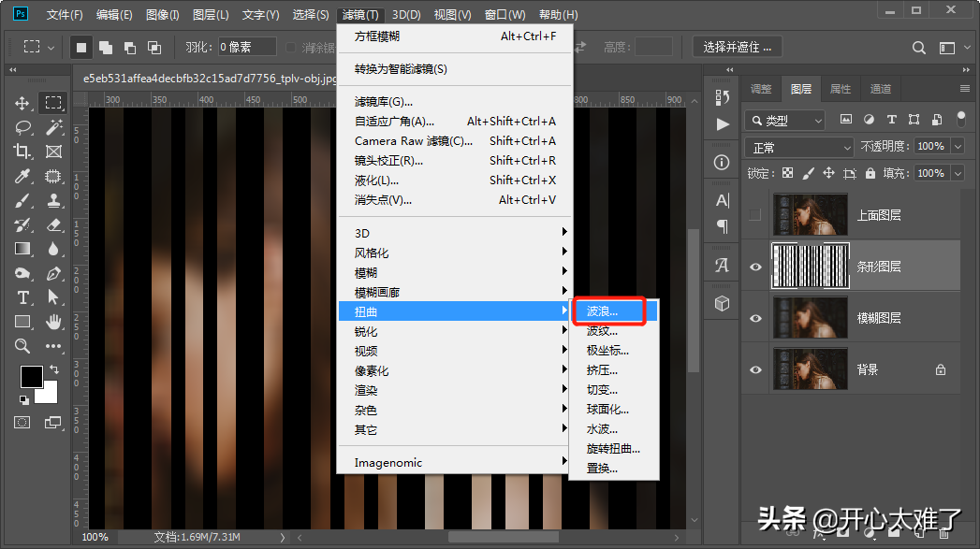Select the Horizontal Type tool
This screenshot has width=980, height=549.
(x=22, y=298)
